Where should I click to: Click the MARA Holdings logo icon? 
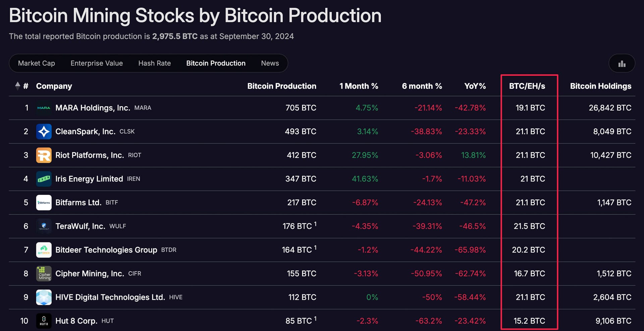tap(44, 108)
